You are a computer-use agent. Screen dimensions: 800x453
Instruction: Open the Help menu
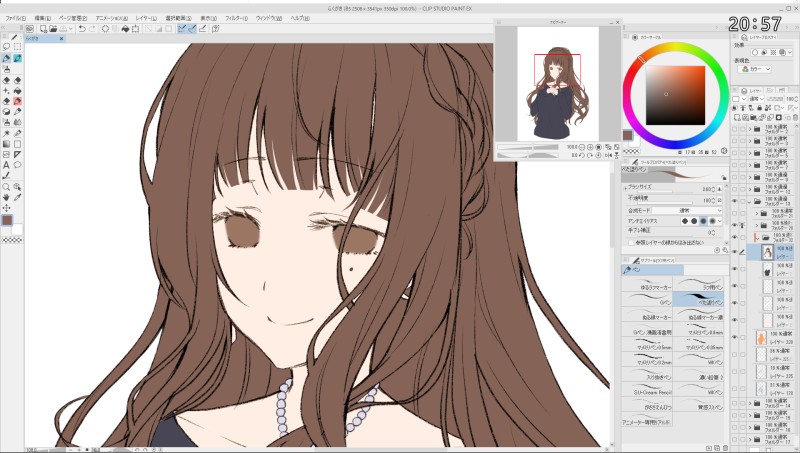[x=299, y=18]
